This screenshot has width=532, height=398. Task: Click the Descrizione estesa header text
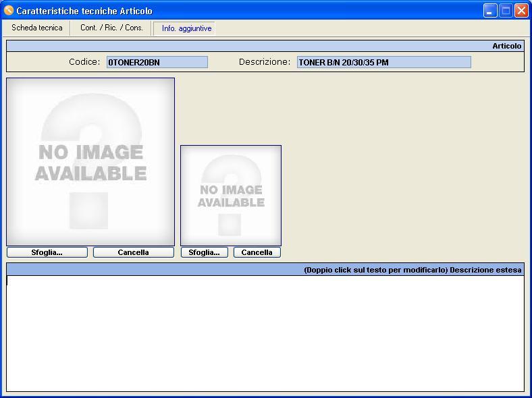(485, 271)
